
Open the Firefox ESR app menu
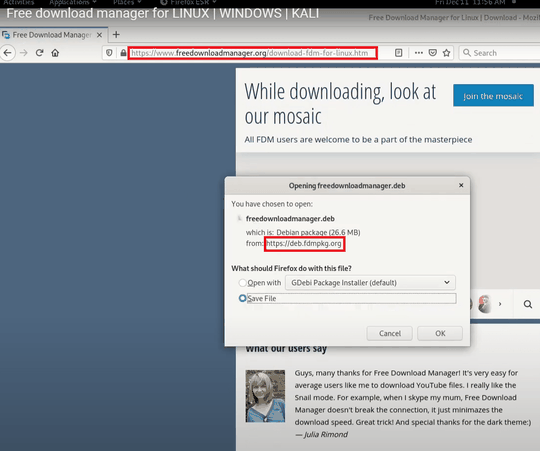click(x=188, y=2)
